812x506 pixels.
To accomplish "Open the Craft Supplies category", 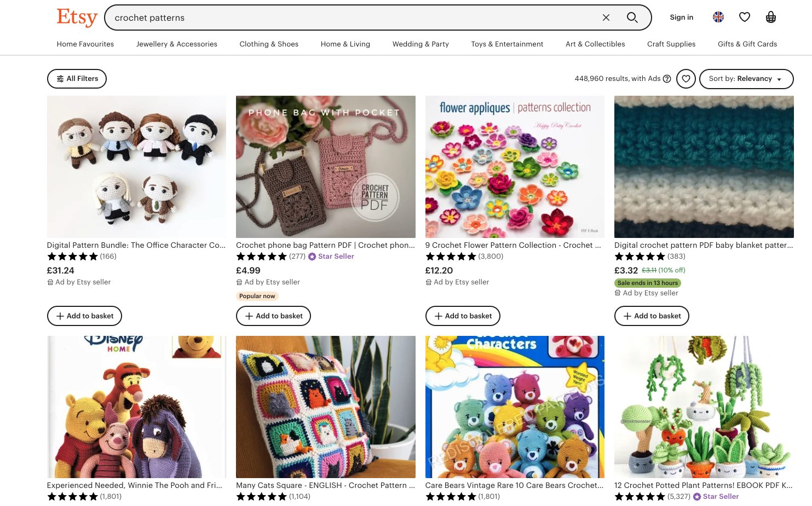I will click(x=671, y=44).
